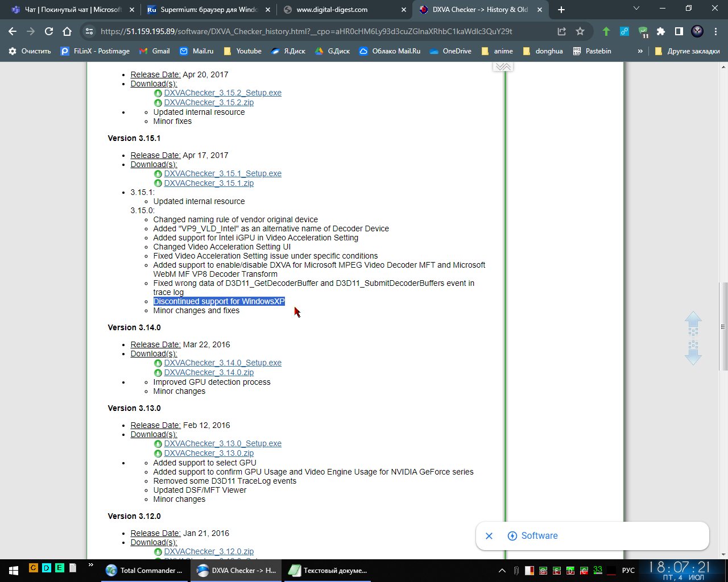Download DXVAChecker_3.15.1_Setup.exe
The height and width of the screenshot is (582, 728).
(222, 173)
